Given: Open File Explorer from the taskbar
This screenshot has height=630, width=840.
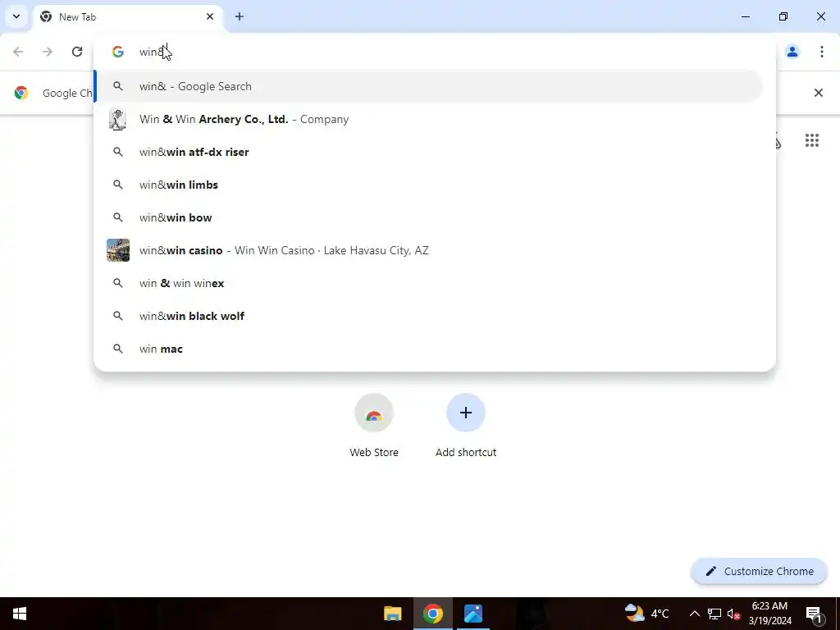Looking at the screenshot, I should pos(393,614).
